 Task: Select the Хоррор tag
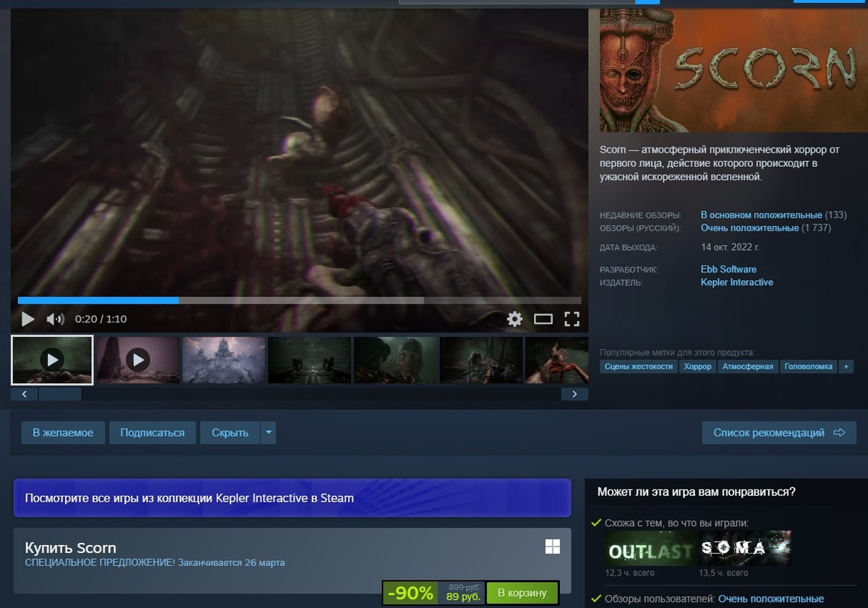pyautogui.click(x=698, y=367)
